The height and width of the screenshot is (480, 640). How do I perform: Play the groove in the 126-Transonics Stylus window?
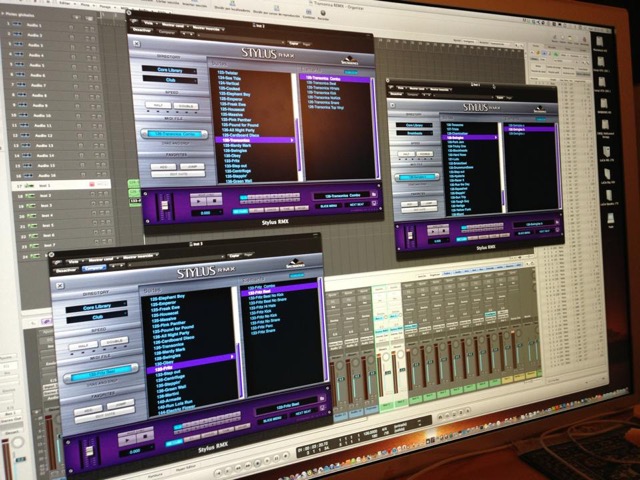(198, 201)
